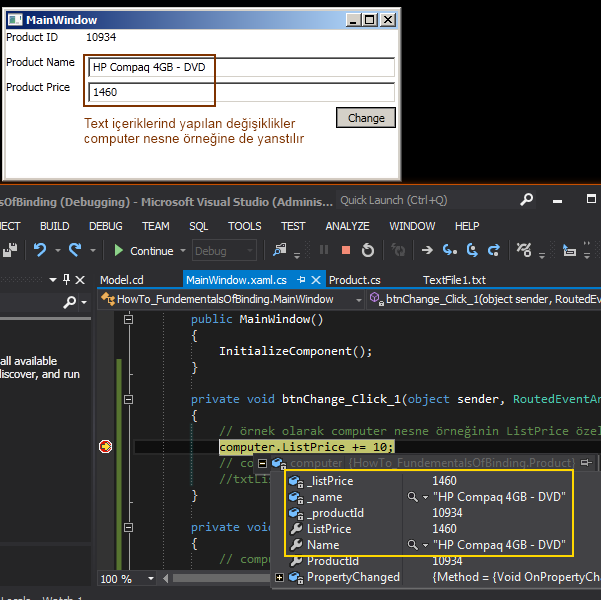Screen dimensions: 601x600
Task: Expand the PropertyChanged node in the datatip
Action: point(279,577)
